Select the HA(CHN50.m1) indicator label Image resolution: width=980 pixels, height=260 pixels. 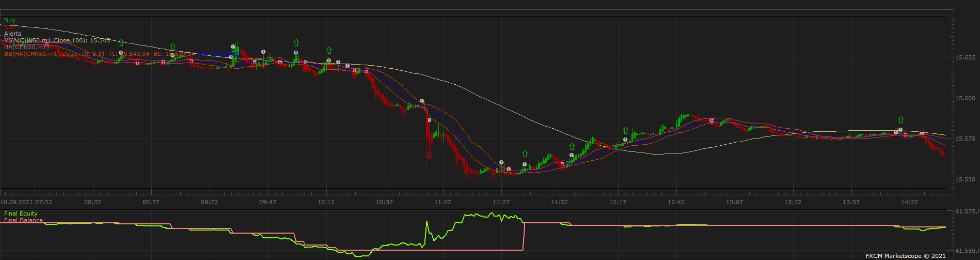point(26,47)
